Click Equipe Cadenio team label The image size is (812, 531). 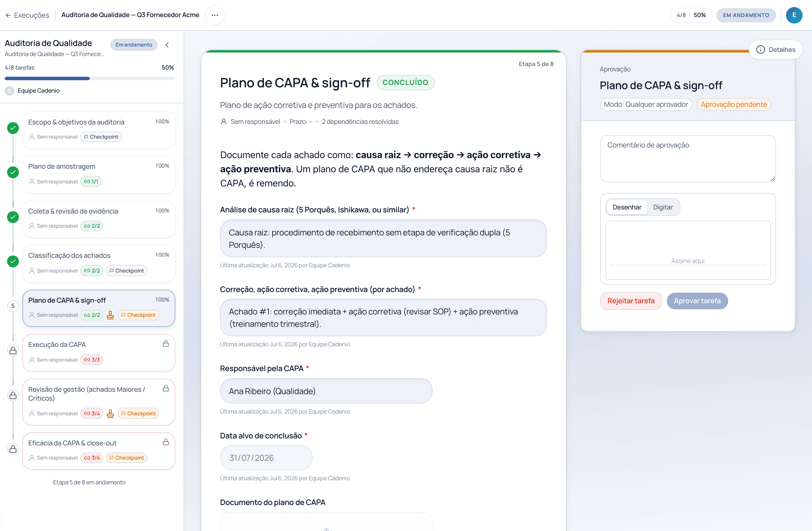(39, 91)
